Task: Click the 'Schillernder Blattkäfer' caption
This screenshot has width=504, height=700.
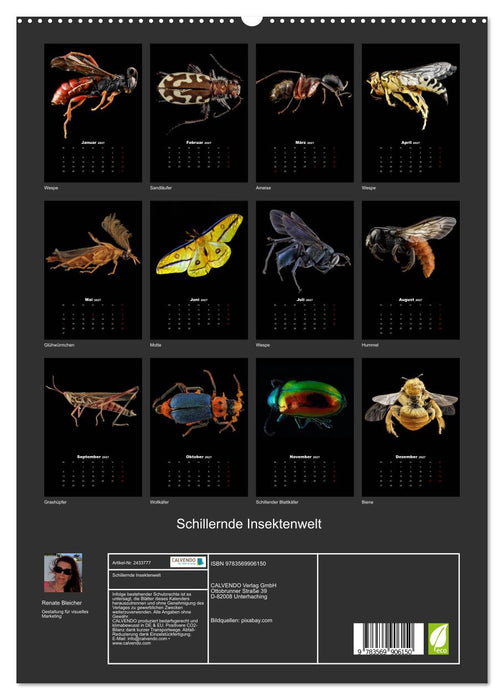Action: (x=277, y=502)
